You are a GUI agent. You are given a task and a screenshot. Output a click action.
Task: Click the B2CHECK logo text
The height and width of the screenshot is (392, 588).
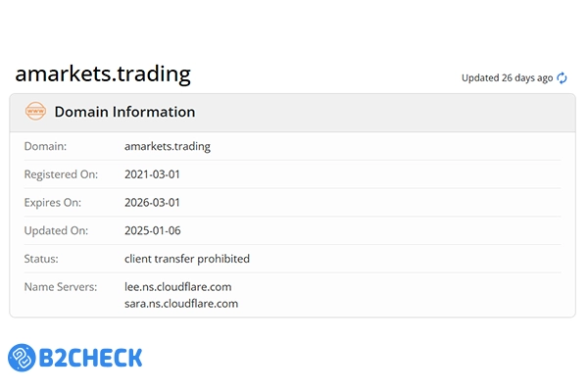(x=90, y=357)
